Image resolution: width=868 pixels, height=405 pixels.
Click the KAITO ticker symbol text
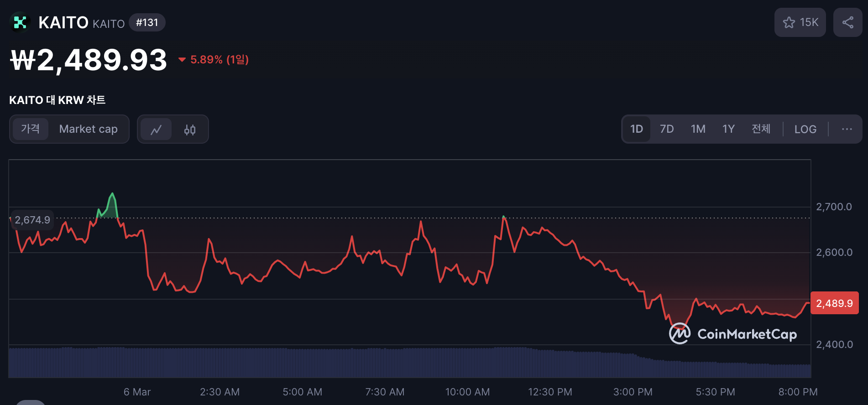pyautogui.click(x=109, y=24)
